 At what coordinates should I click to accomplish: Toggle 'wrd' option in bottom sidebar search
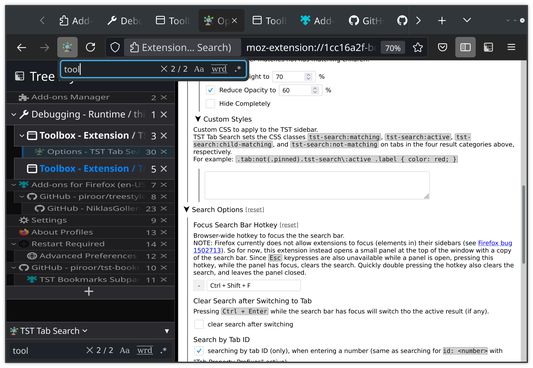(x=145, y=350)
